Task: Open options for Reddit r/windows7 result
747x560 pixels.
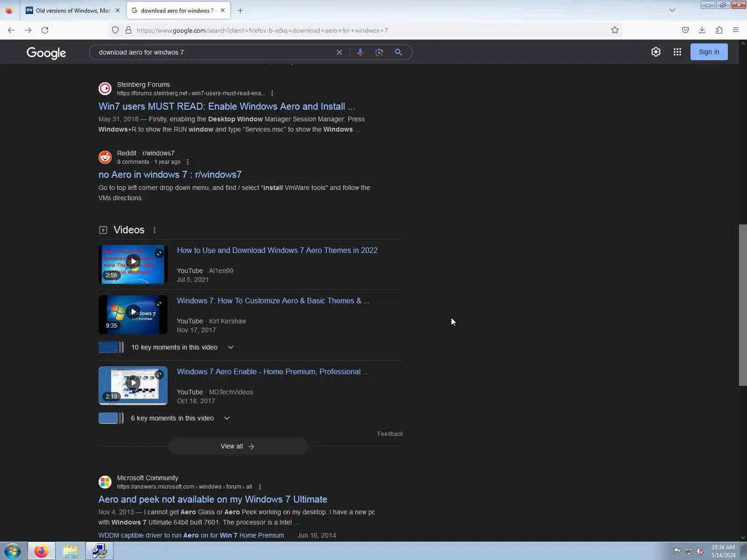Action: [188, 162]
